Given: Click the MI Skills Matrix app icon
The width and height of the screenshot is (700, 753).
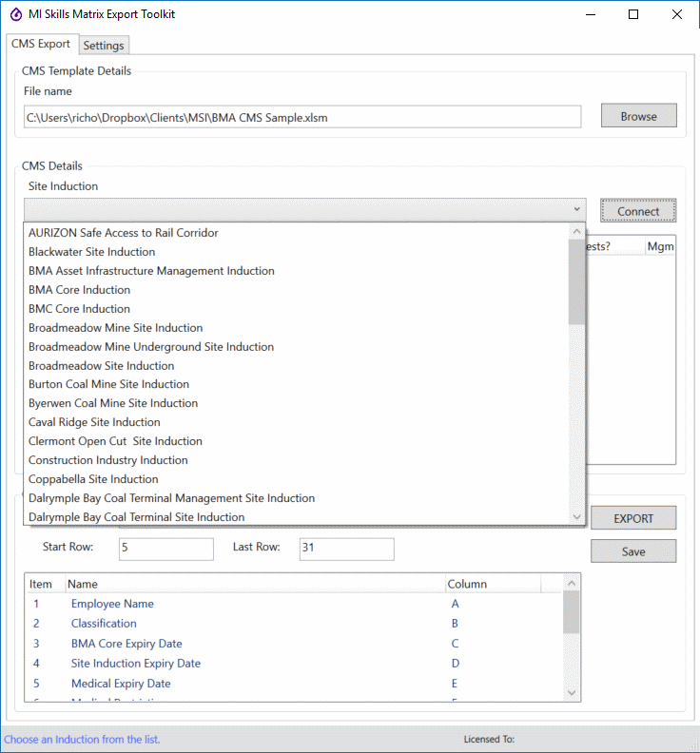Looking at the screenshot, I should coord(16,14).
